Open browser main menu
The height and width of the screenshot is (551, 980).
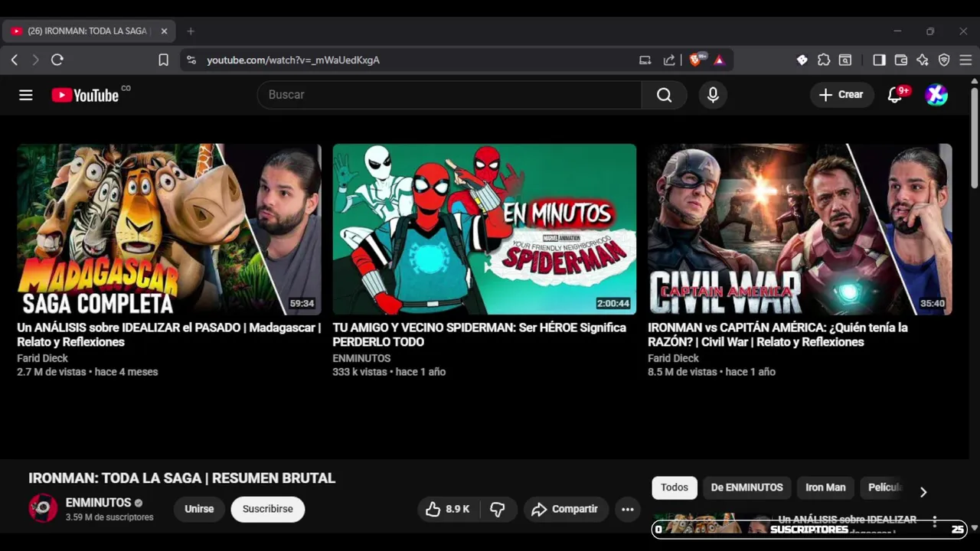pos(965,60)
